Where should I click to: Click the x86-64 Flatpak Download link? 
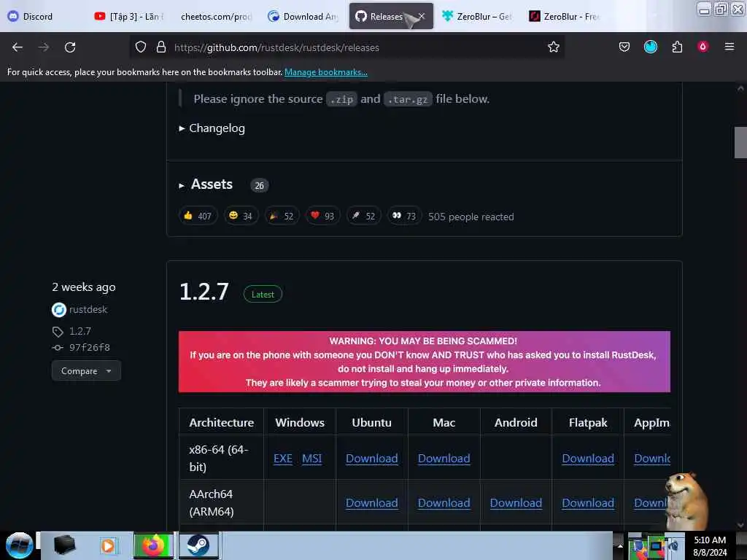(588, 458)
